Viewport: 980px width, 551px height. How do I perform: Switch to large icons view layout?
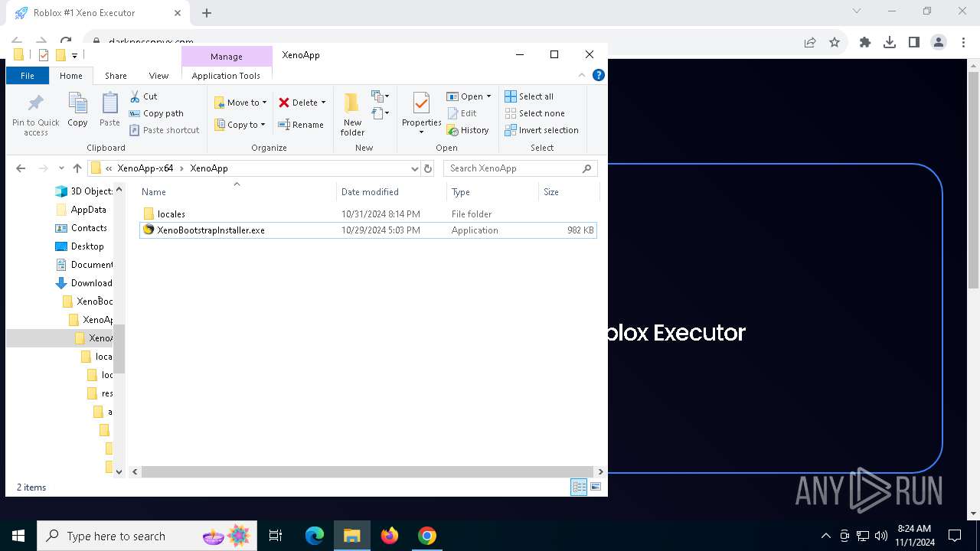pyautogui.click(x=596, y=487)
